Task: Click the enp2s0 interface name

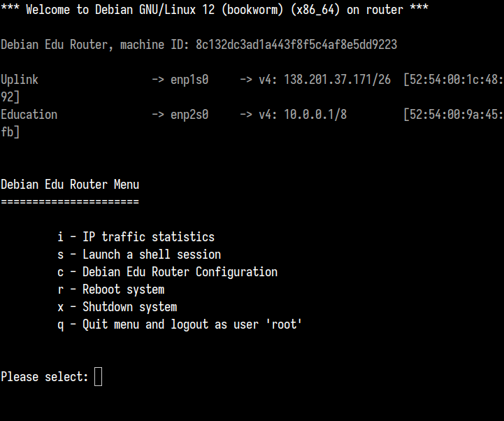Action: coord(189,115)
